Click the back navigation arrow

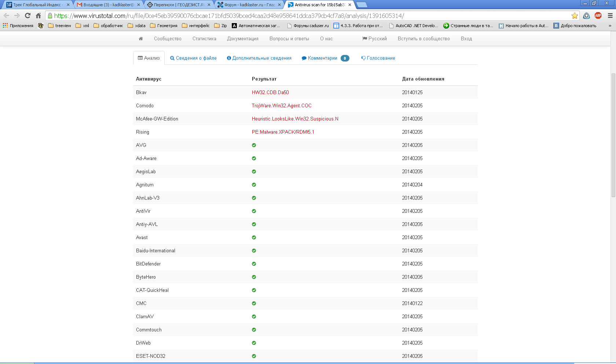(x=6, y=16)
